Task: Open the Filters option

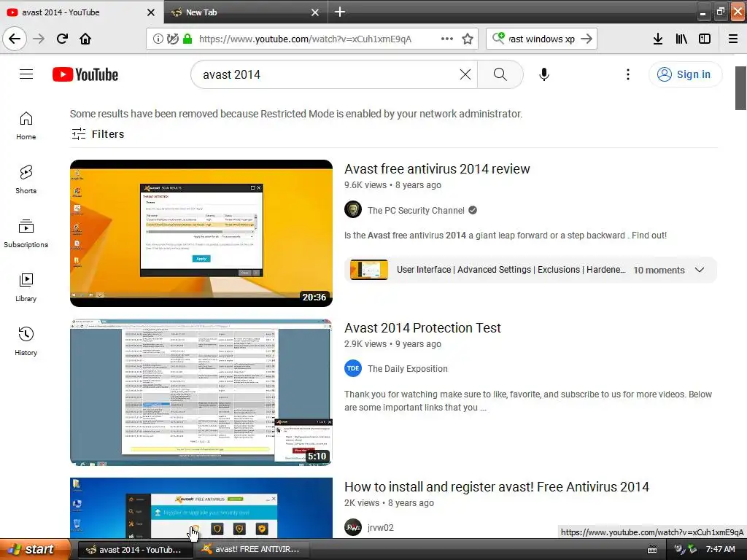Action: tap(98, 134)
